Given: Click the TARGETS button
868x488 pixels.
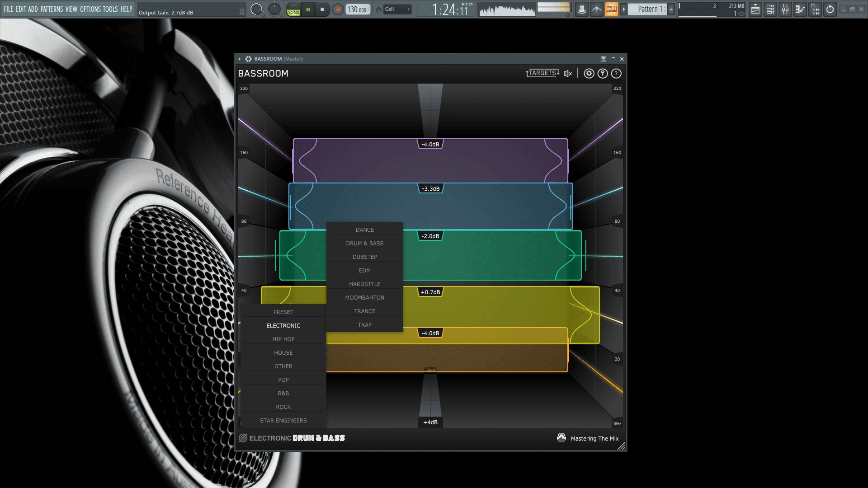Looking at the screenshot, I should pos(542,73).
